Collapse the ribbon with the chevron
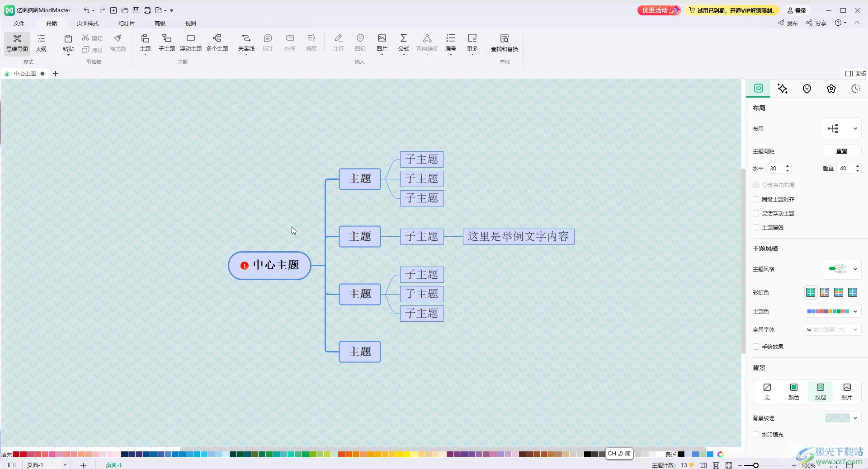 (857, 23)
